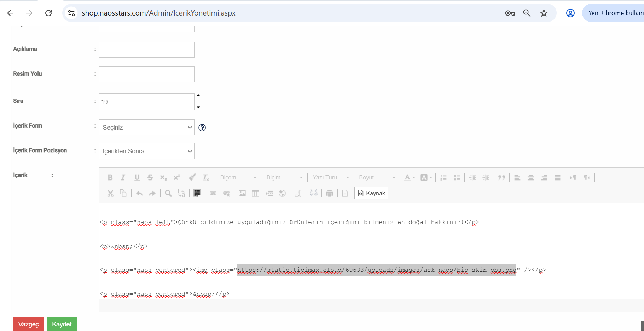644x331 pixels.
Task: Open the Boyut font size dropdown
Action: 377,177
